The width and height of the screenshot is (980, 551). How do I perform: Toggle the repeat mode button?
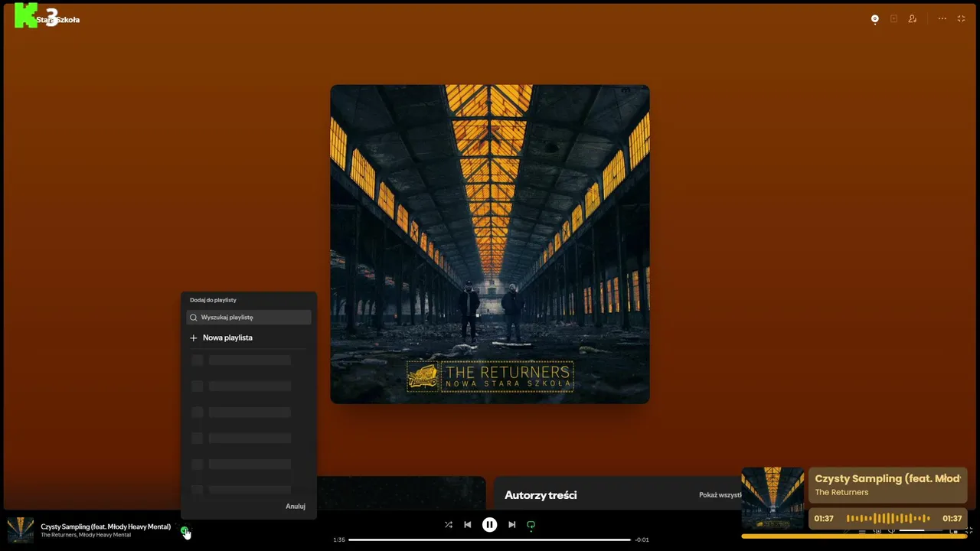(x=531, y=525)
